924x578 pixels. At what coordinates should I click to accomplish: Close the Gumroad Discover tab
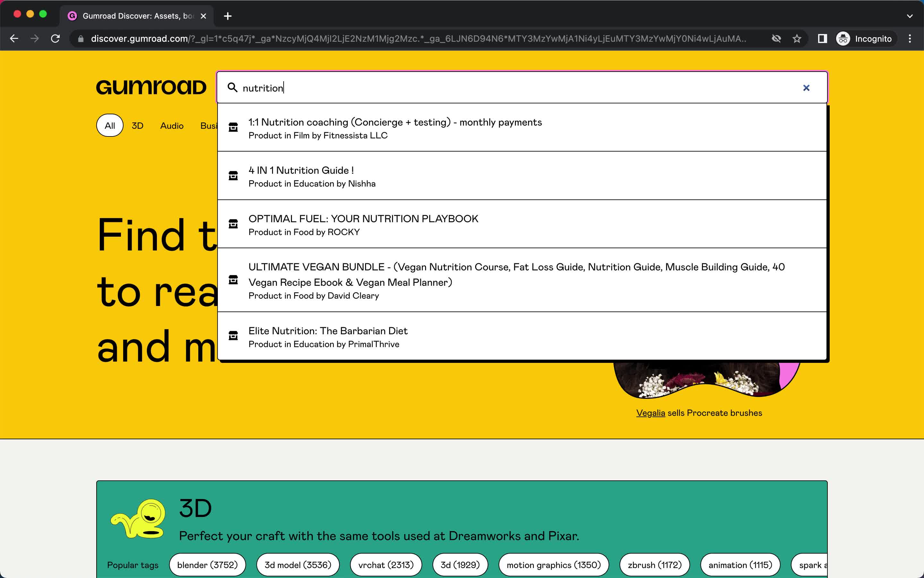coord(203,16)
